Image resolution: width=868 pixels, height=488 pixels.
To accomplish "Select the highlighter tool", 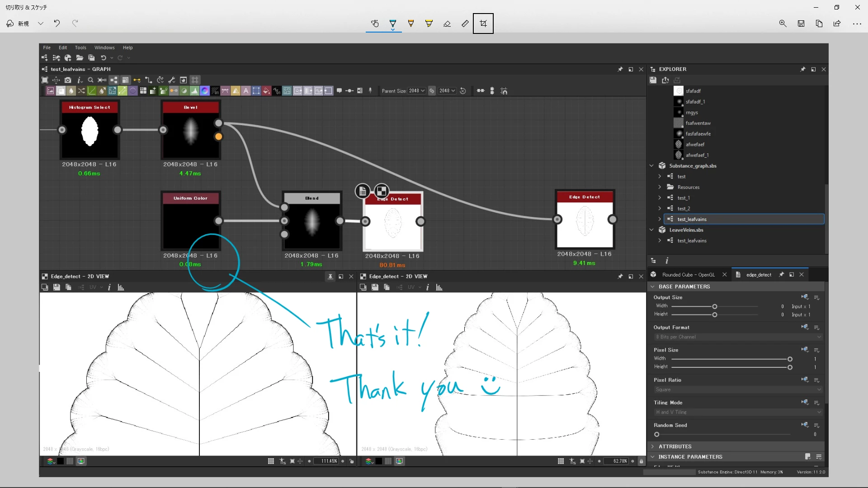I will [429, 23].
